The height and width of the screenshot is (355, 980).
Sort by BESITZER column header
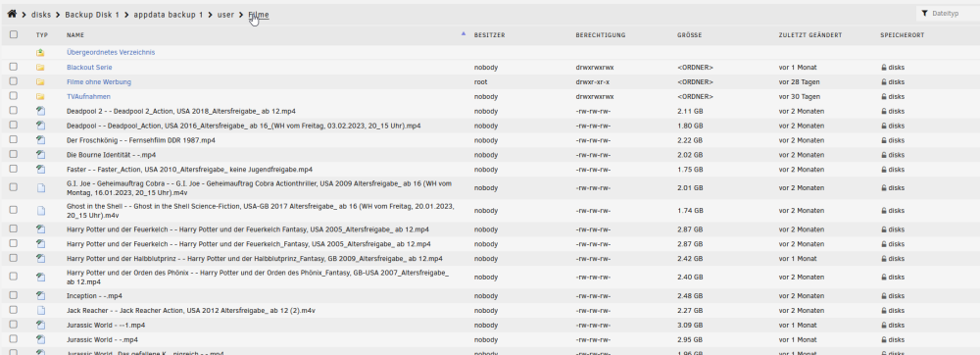coord(489,35)
